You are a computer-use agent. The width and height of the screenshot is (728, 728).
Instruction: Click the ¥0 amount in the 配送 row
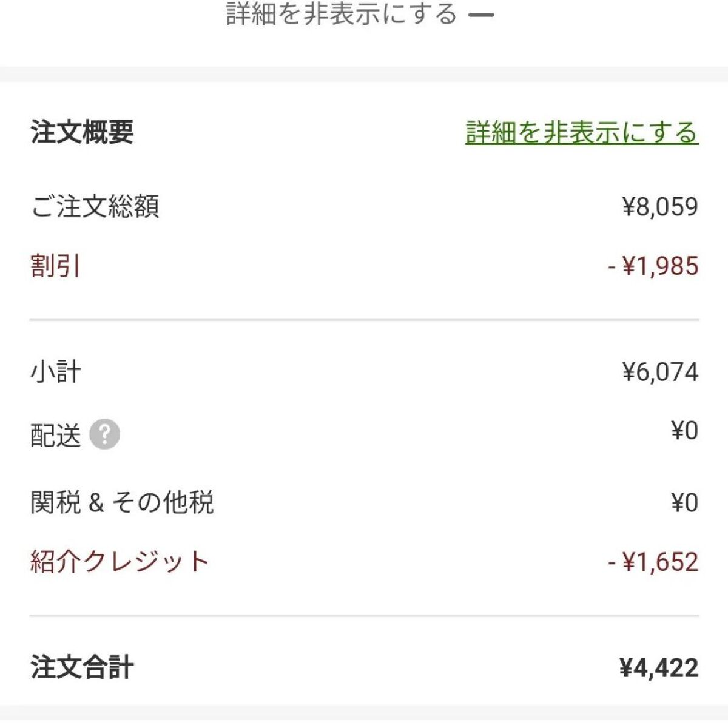[684, 431]
